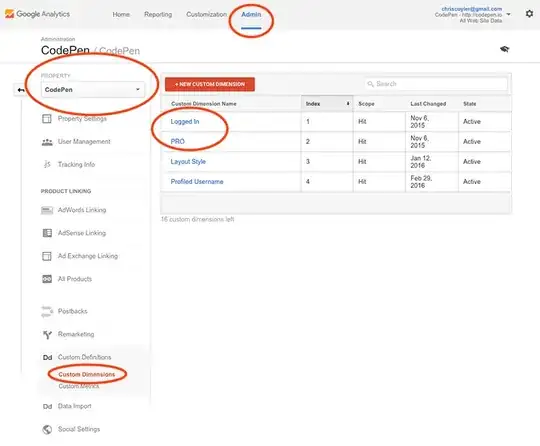Open the Layout Style dimension
The width and height of the screenshot is (540, 446).
pos(188,162)
